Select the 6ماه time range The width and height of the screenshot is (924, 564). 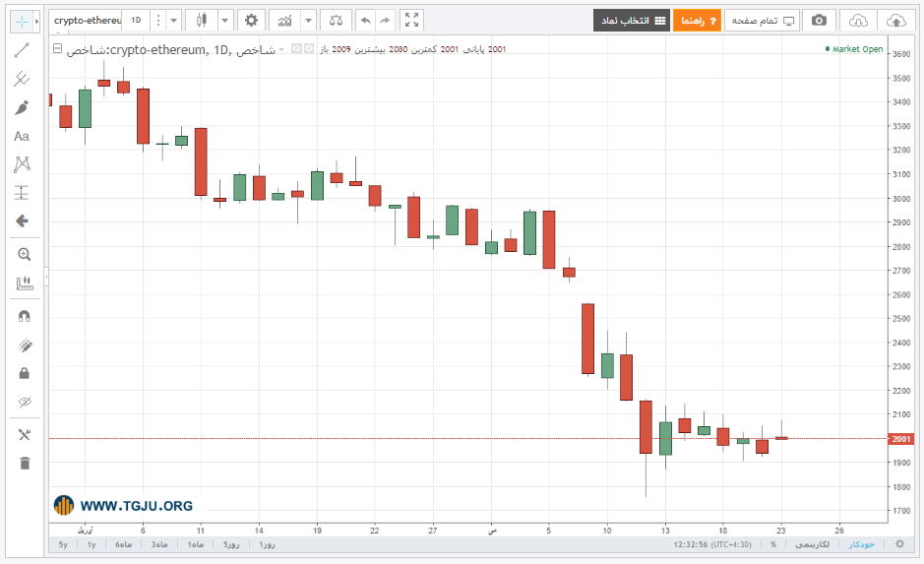point(123,544)
